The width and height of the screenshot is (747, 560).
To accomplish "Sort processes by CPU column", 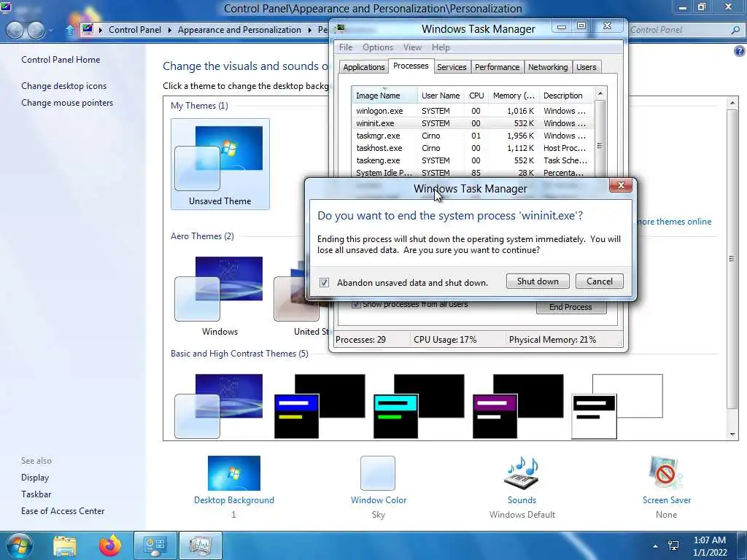I will [476, 96].
